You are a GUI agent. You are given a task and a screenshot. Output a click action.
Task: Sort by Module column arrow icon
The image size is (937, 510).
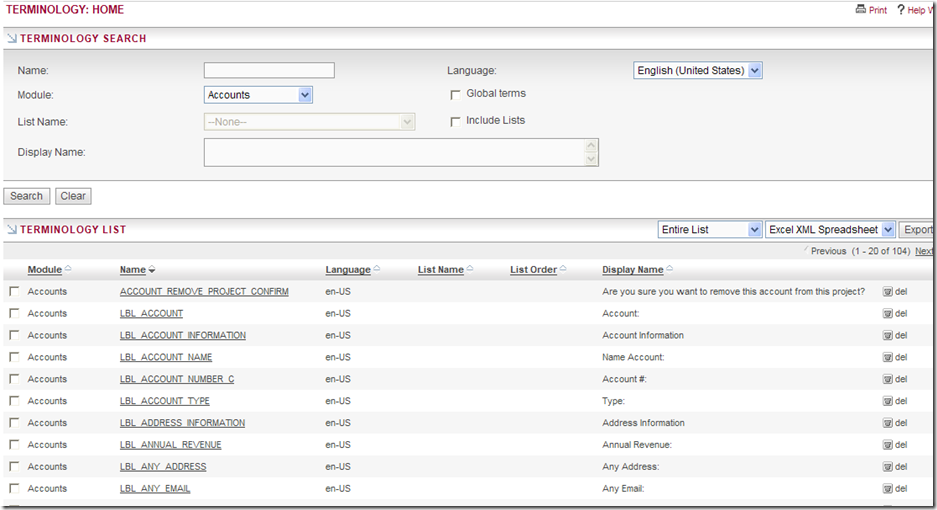[68, 270]
